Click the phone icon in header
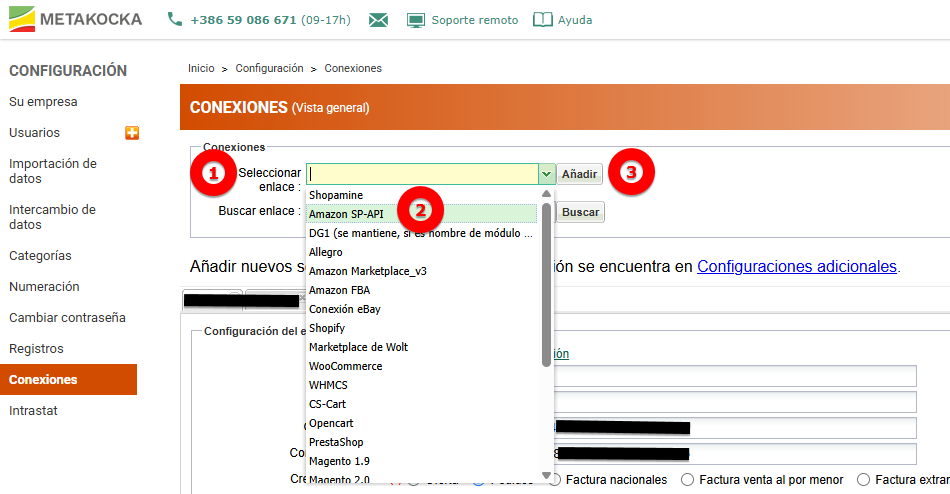The height and width of the screenshot is (494, 950). [174, 19]
